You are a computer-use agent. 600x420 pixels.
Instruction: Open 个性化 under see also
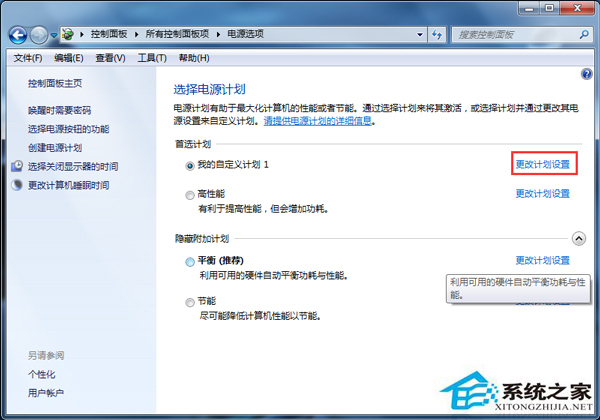41,374
